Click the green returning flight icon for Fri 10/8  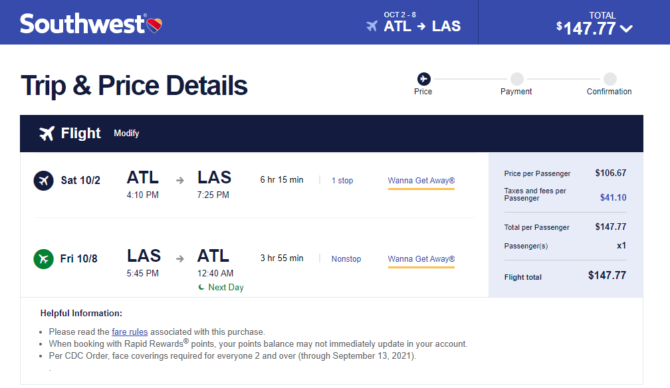(44, 259)
